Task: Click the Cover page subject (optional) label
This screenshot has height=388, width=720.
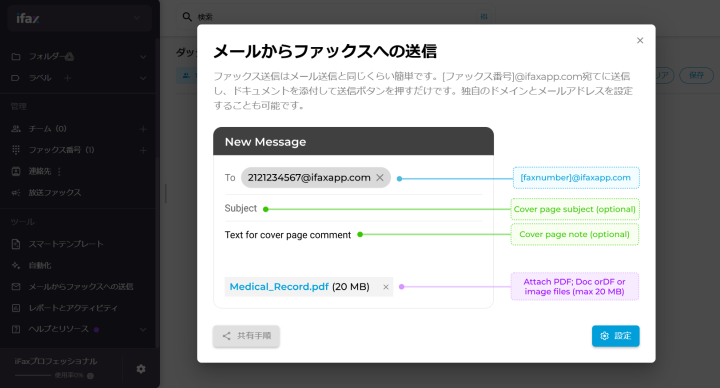Action: pyautogui.click(x=575, y=209)
